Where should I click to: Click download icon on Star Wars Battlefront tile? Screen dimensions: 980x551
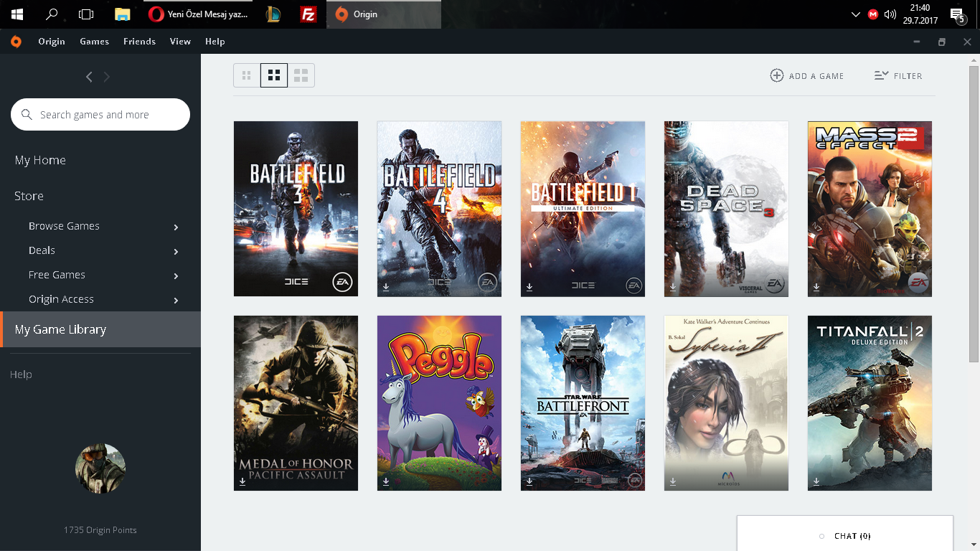(529, 481)
